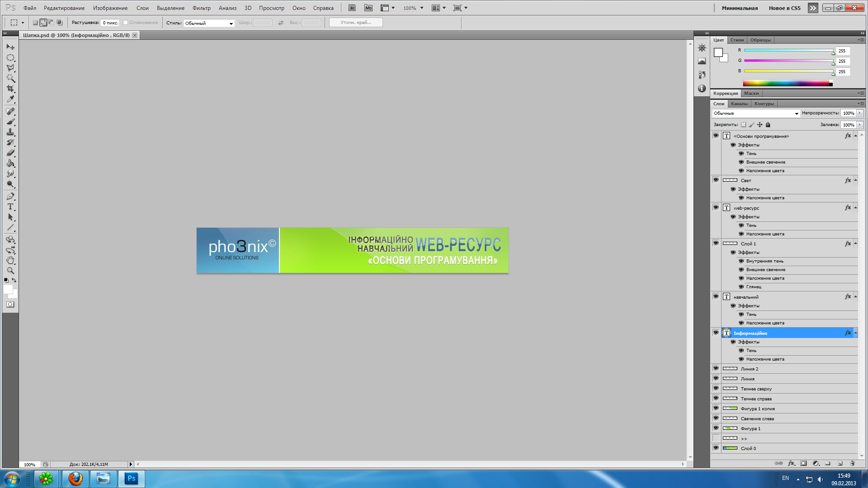Open the History panel icon
The image size is (868, 488).
(702, 75)
